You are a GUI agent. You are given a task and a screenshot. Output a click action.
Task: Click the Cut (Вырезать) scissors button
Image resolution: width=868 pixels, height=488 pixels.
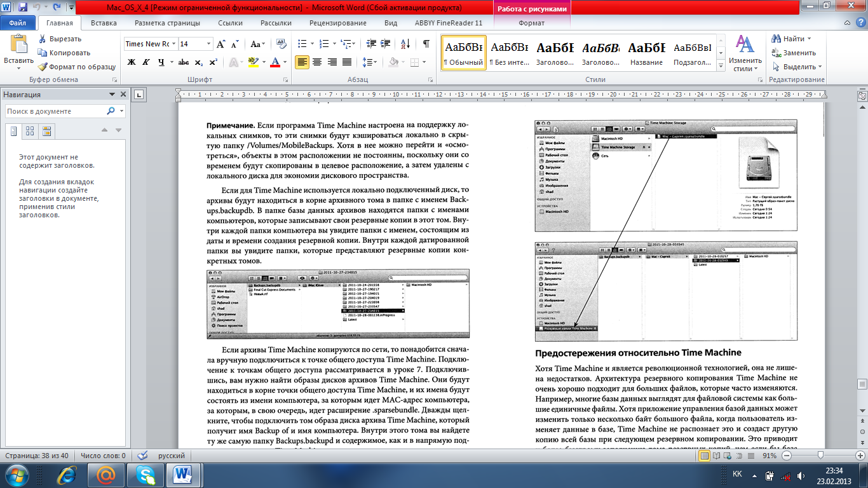coord(60,39)
